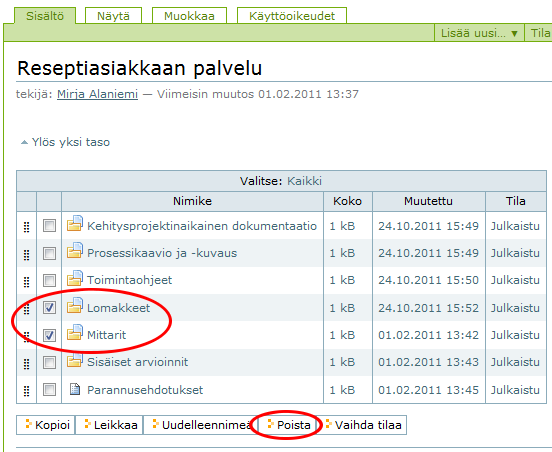552x452 pixels.
Task: Open the Käyttöoikeudet tab
Action: [292, 16]
